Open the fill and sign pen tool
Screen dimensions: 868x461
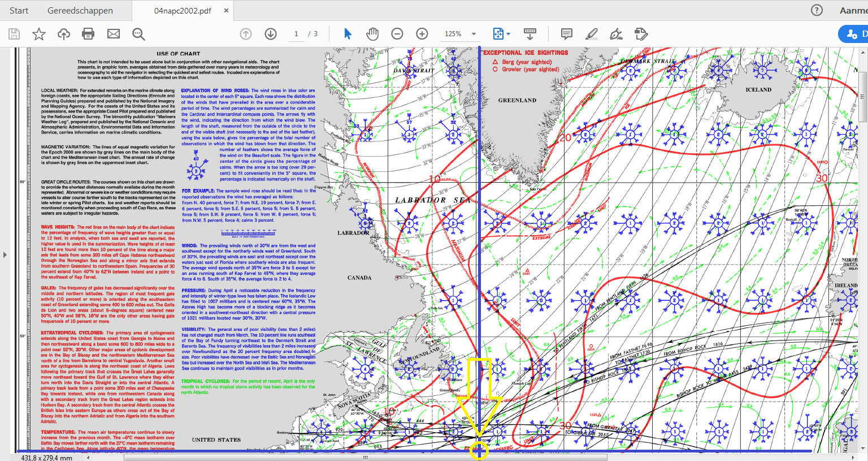point(616,34)
